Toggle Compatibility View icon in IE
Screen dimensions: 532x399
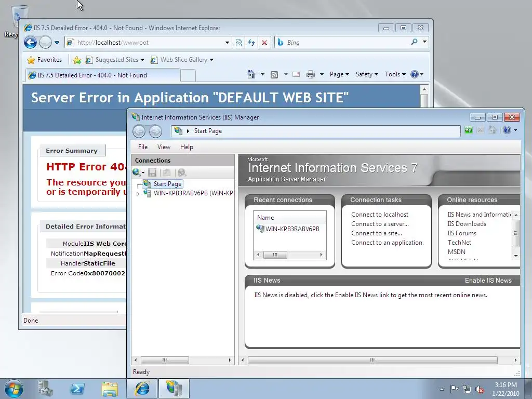pos(238,43)
